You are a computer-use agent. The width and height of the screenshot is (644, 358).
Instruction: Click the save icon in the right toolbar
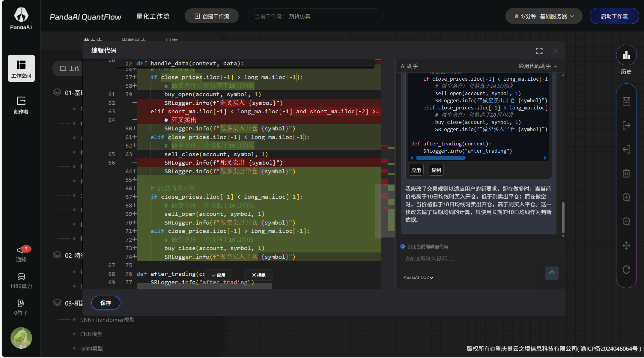[626, 101]
